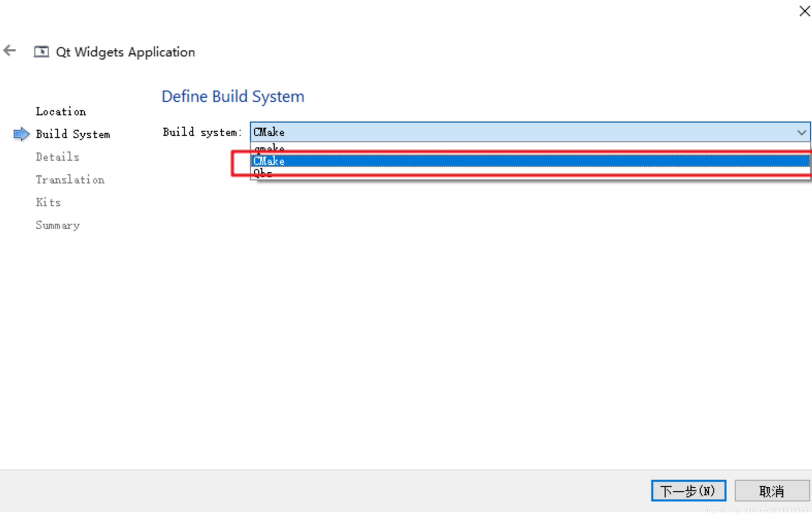
Task: Go back with the left arrow icon
Action: (x=10, y=51)
